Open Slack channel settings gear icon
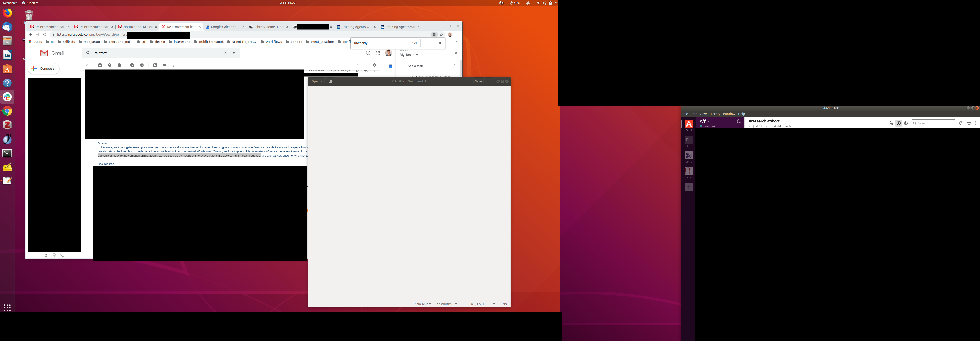Image resolution: width=980 pixels, height=341 pixels. point(906,123)
